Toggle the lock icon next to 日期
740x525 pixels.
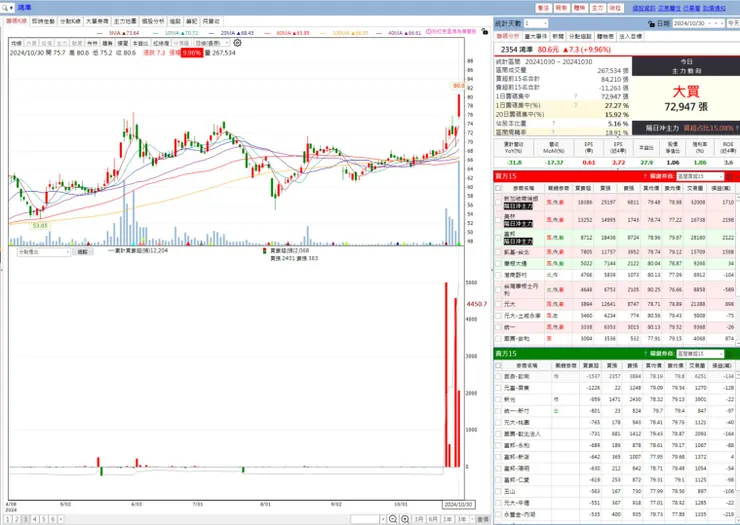[652, 23]
